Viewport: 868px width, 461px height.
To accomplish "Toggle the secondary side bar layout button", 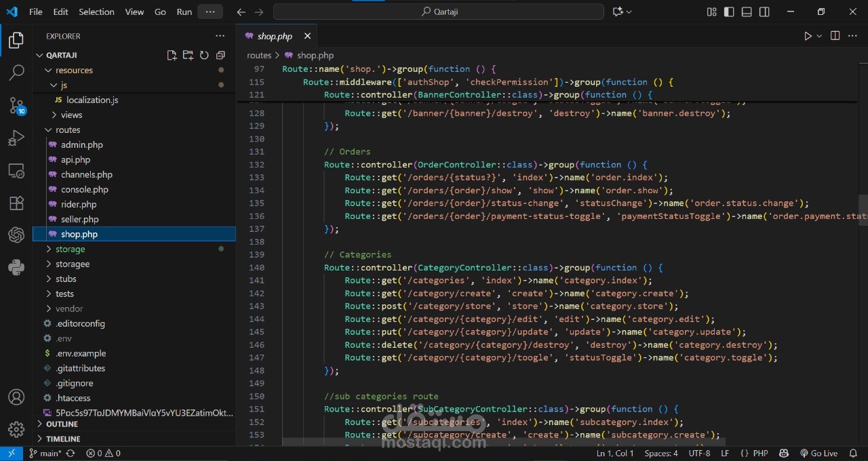I will click(x=764, y=12).
